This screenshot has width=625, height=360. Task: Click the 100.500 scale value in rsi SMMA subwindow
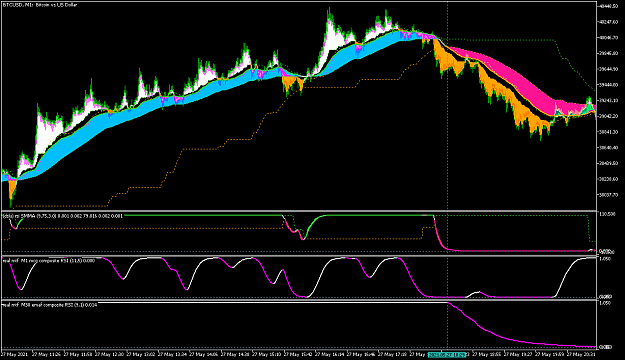pyautogui.click(x=607, y=214)
